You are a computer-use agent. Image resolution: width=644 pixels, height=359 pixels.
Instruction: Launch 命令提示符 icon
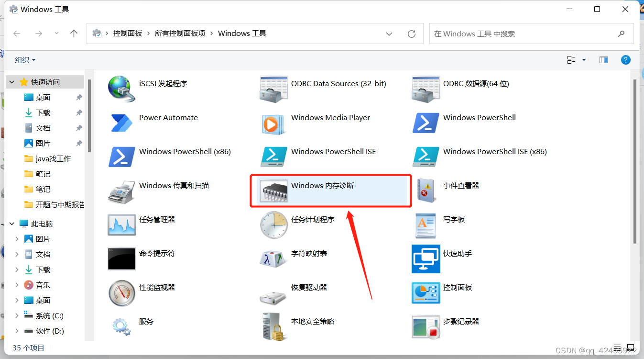pos(122,259)
